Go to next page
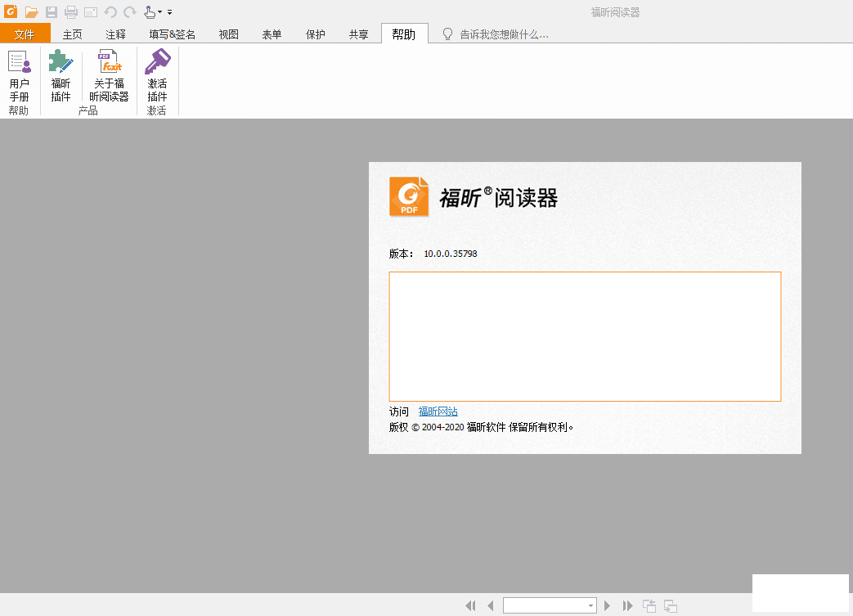This screenshot has height=616, width=853. (607, 605)
